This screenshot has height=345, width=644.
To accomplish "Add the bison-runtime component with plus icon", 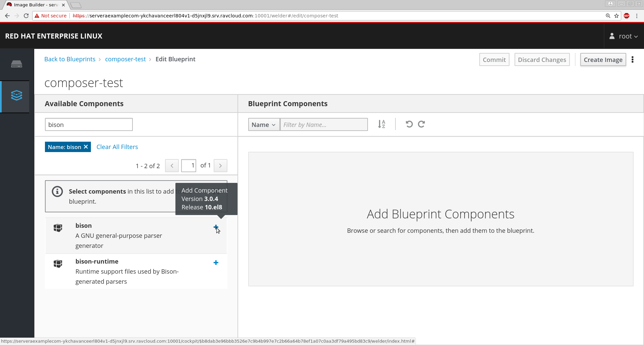I will coord(216,263).
